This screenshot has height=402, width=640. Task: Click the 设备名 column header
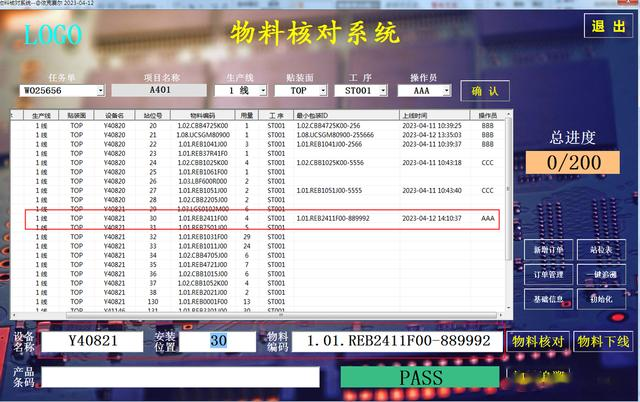pos(114,115)
